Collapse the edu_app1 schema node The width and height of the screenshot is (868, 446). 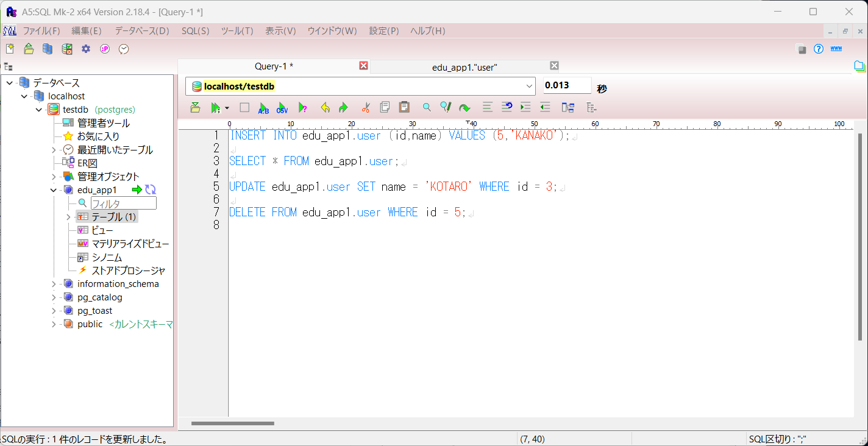54,190
